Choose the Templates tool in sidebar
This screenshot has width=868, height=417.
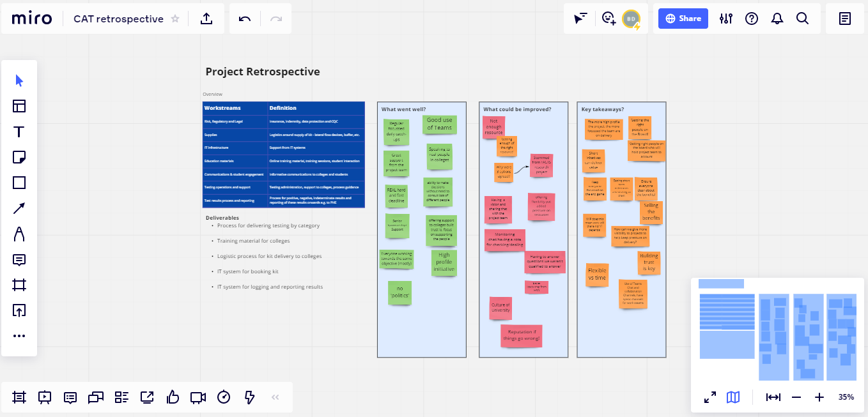[x=19, y=106]
